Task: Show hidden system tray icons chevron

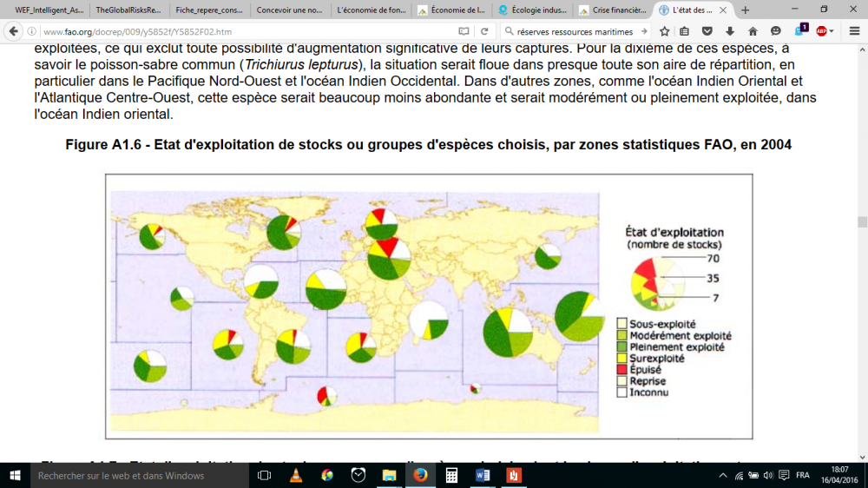Action: tap(723, 476)
